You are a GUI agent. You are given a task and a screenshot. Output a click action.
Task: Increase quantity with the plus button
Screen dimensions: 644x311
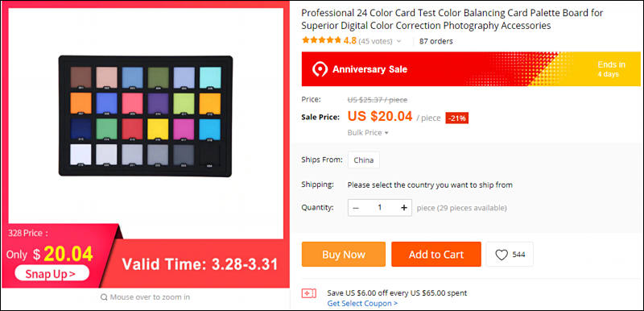point(404,208)
